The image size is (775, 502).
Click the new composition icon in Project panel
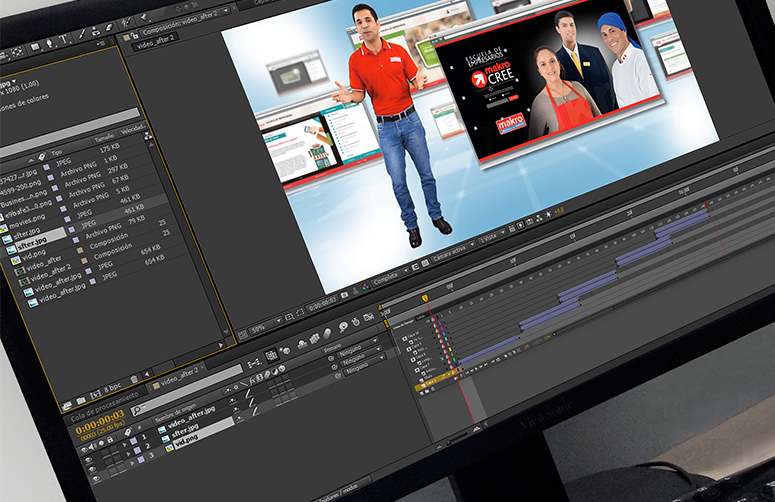pyautogui.click(x=95, y=395)
